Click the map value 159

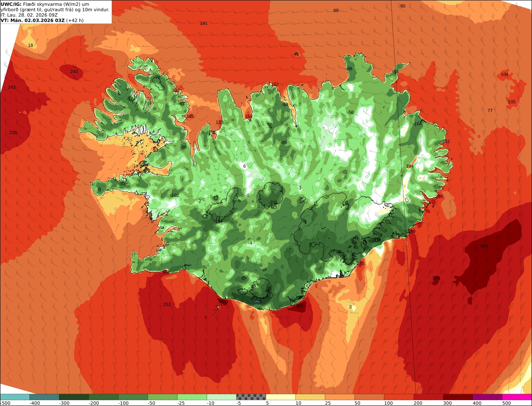pyautogui.click(x=249, y=117)
